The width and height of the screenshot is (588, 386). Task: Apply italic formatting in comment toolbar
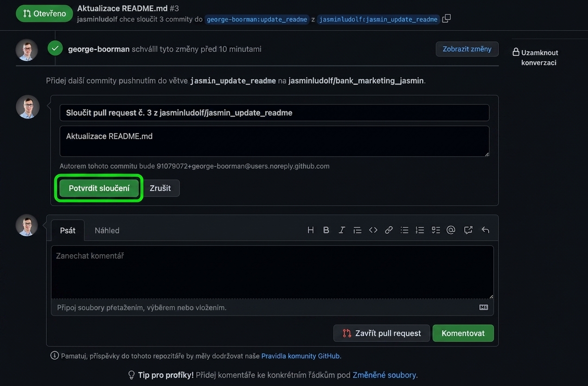[342, 230]
